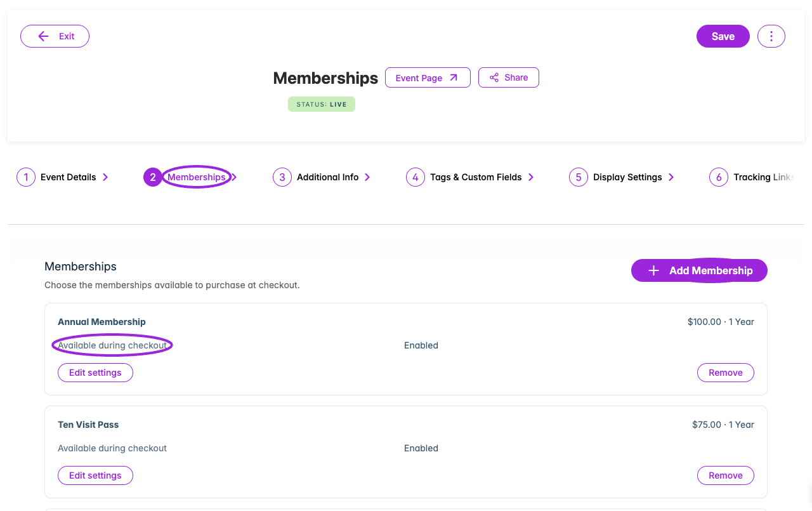Select the step 5 circle number
The height and width of the screenshot is (511, 812).
coord(579,177)
